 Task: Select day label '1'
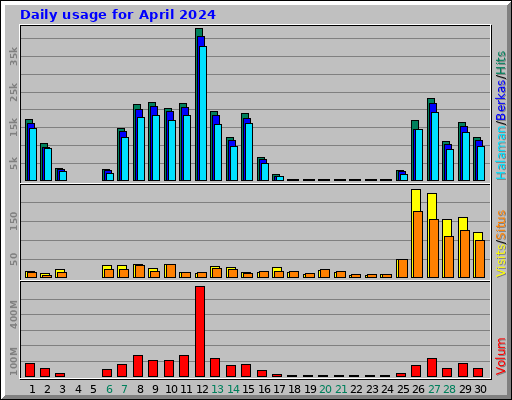point(32,389)
